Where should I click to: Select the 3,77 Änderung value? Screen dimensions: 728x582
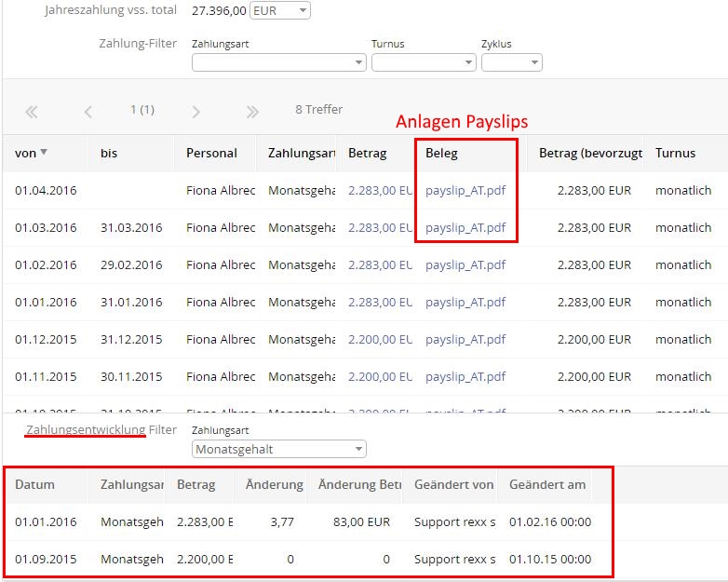point(282,521)
